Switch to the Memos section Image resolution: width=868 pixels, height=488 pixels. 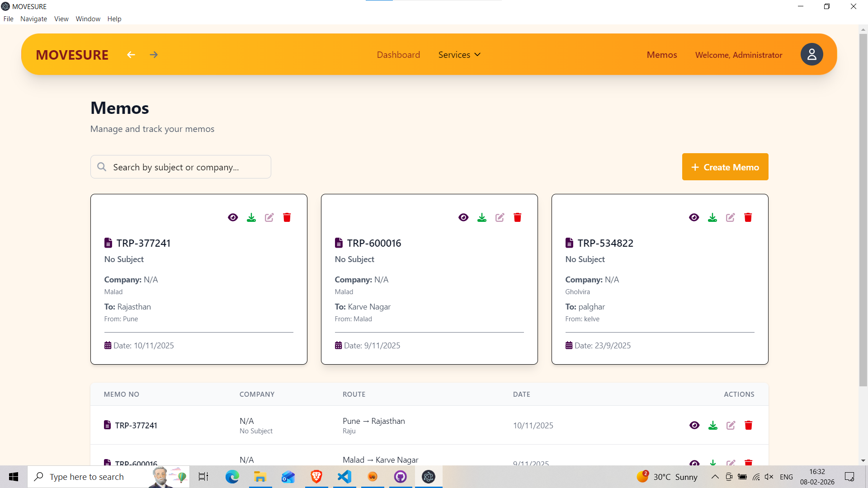click(661, 54)
